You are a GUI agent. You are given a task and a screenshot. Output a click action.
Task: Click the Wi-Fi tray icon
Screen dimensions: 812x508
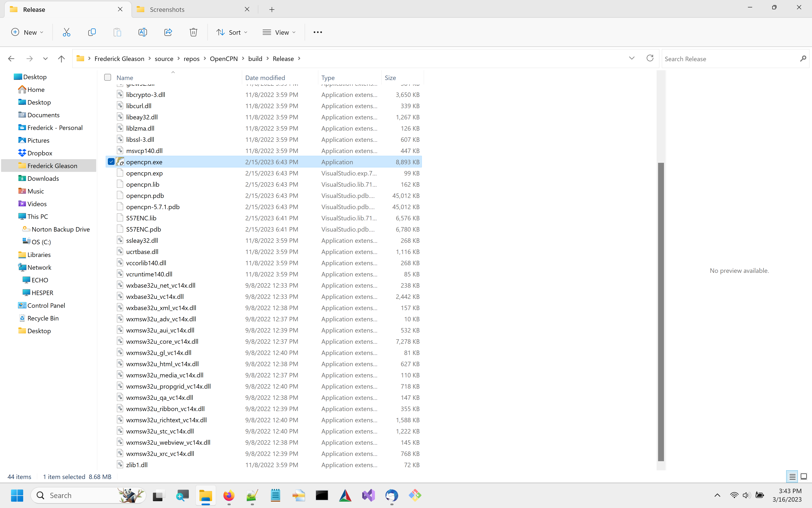(x=734, y=495)
